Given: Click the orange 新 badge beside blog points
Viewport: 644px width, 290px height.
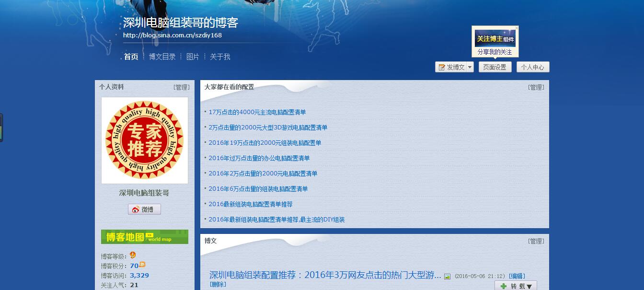Looking at the screenshot, I should (142, 265).
